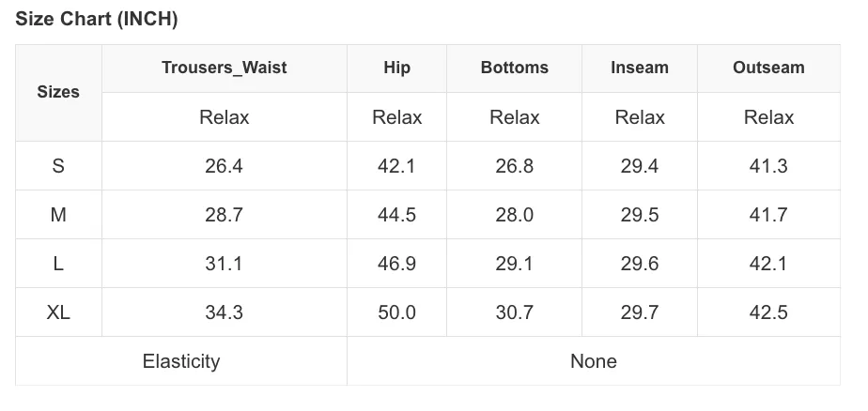Select the Sizes header cell
Screen dimensions: 868x411
click(x=58, y=92)
